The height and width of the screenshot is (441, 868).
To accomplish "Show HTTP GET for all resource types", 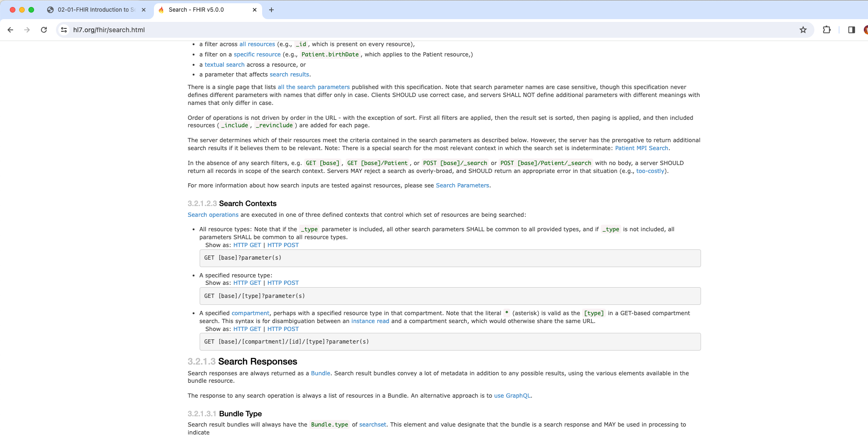I will pos(247,245).
